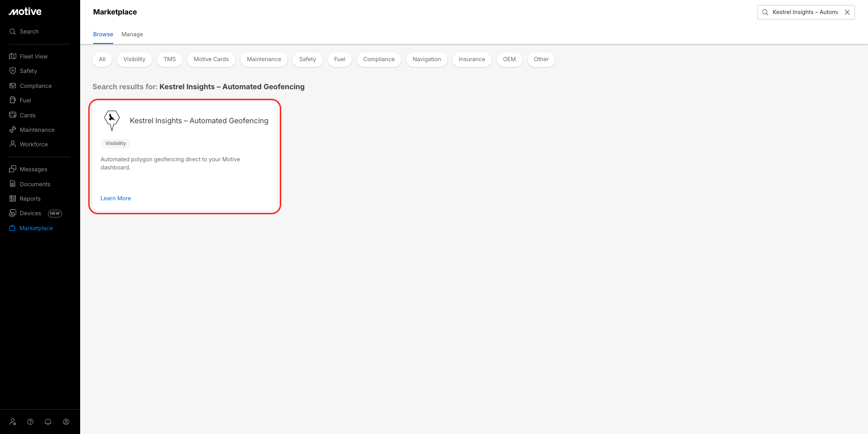Open Fleet View map icon

(x=13, y=56)
